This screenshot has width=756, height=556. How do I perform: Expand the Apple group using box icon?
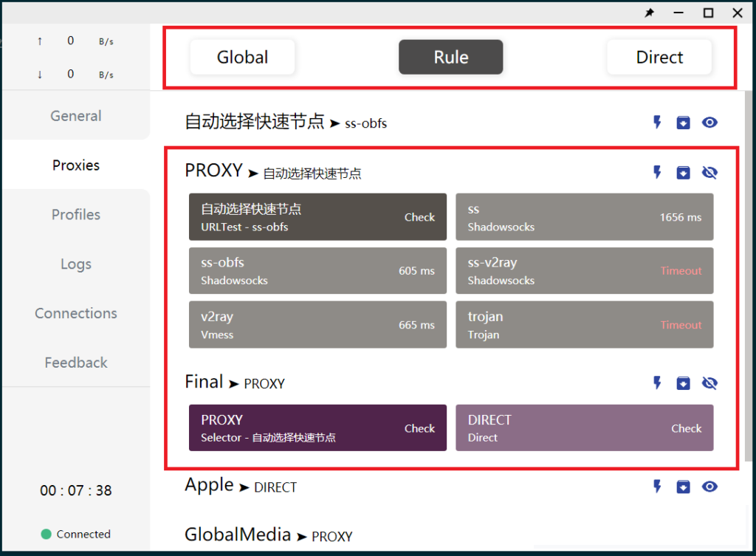684,487
